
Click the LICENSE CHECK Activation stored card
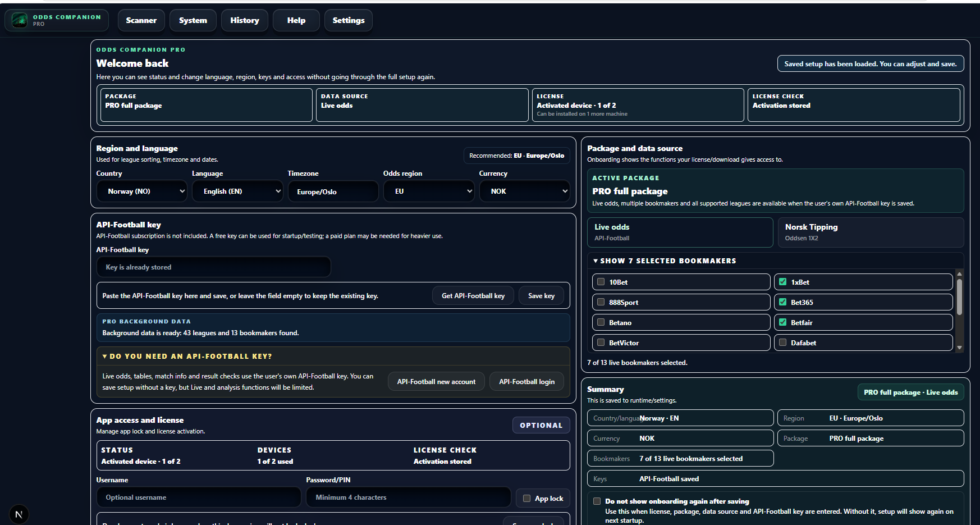click(x=854, y=105)
